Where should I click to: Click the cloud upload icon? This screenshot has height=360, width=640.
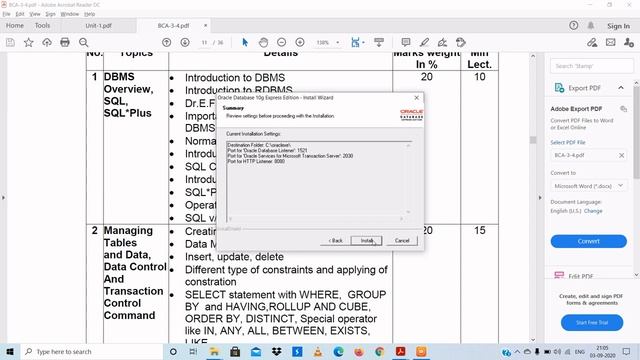[47, 42]
